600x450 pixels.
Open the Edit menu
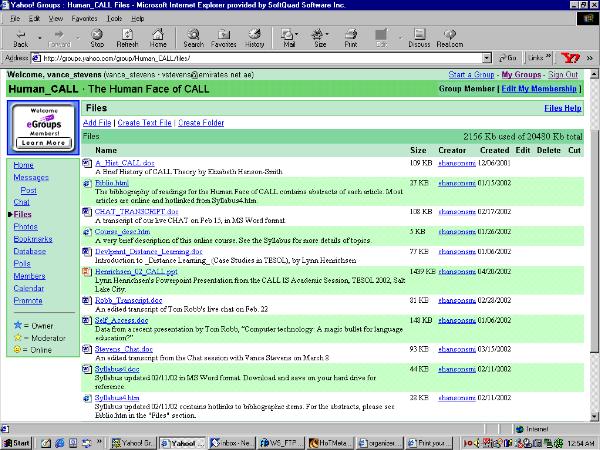coord(34,18)
